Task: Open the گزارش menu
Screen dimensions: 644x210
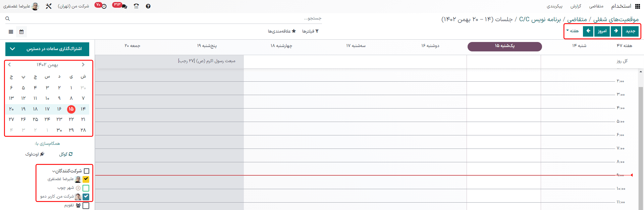Action: coord(576,6)
